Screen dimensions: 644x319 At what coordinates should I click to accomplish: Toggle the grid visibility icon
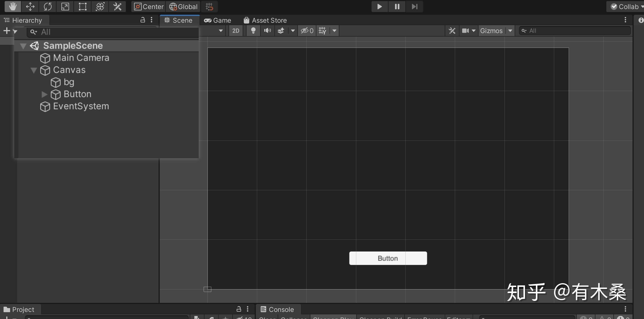[x=322, y=31]
